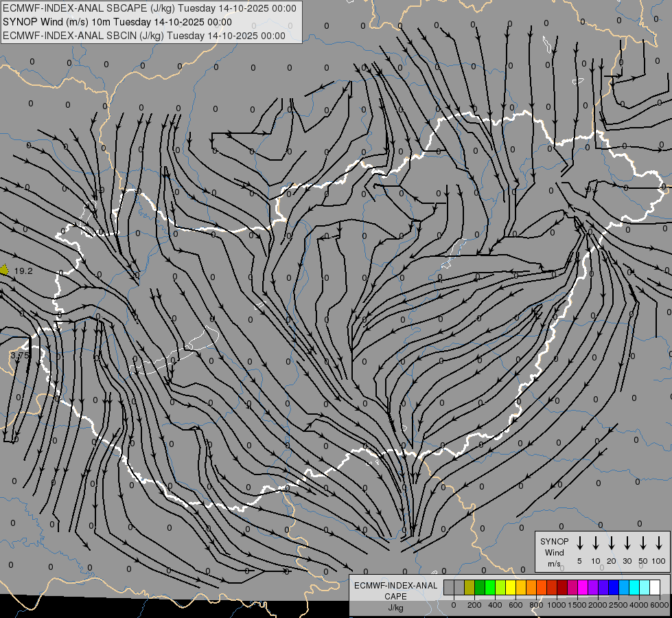The height and width of the screenshot is (618, 672).
Task: Click the 5 m/s wind arrow in the legend
Action: 579,543
